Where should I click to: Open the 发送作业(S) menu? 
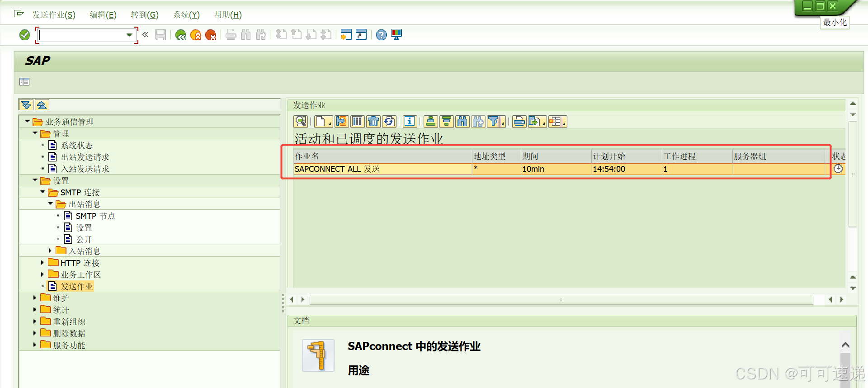pos(54,15)
